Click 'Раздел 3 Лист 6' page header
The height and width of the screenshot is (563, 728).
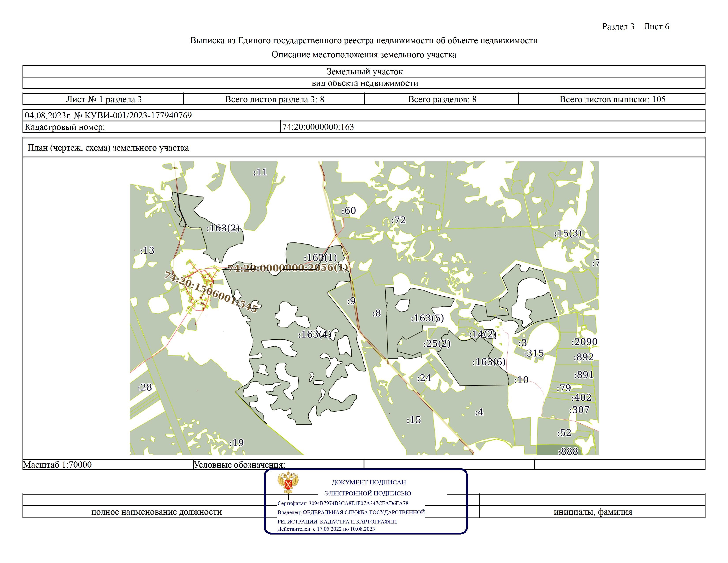[x=635, y=27]
